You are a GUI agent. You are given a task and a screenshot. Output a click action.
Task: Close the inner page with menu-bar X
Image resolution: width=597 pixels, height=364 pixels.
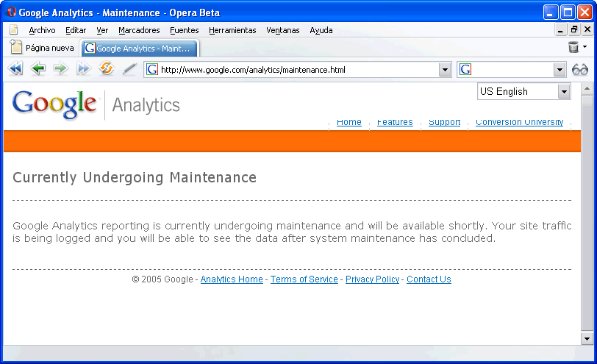click(587, 29)
